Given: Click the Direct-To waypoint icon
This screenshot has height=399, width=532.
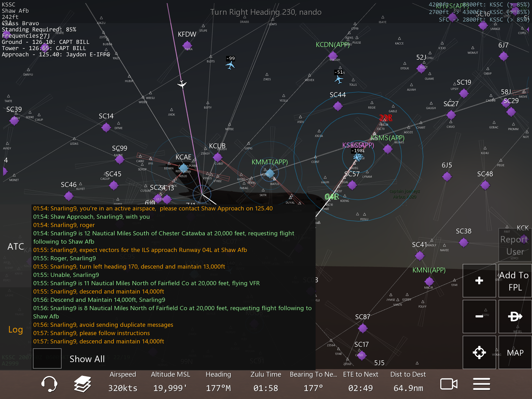Looking at the screenshot, I should click(515, 316).
